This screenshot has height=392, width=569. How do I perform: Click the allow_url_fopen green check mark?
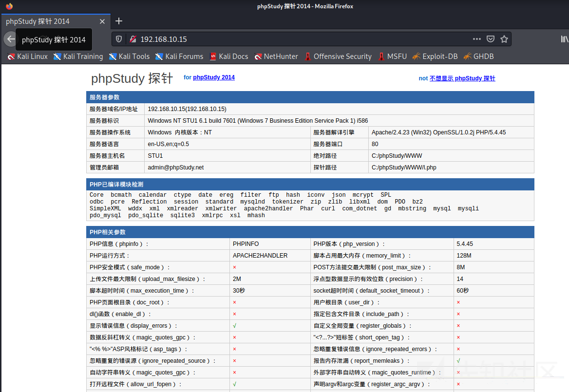(x=235, y=384)
